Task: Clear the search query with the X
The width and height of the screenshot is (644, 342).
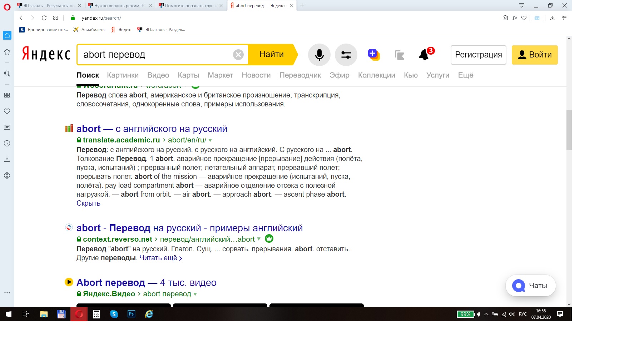Action: click(x=238, y=55)
